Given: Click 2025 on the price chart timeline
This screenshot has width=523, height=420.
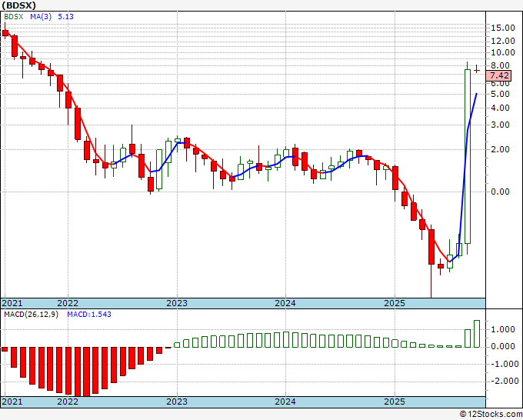Looking at the screenshot, I should point(395,303).
